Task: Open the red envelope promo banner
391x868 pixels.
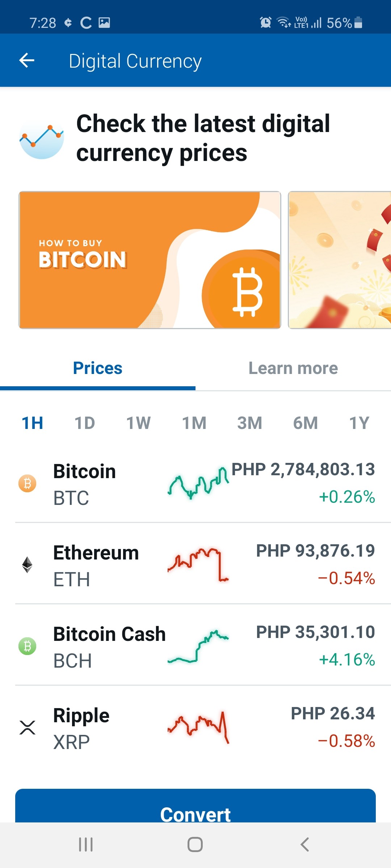Action: point(340,260)
